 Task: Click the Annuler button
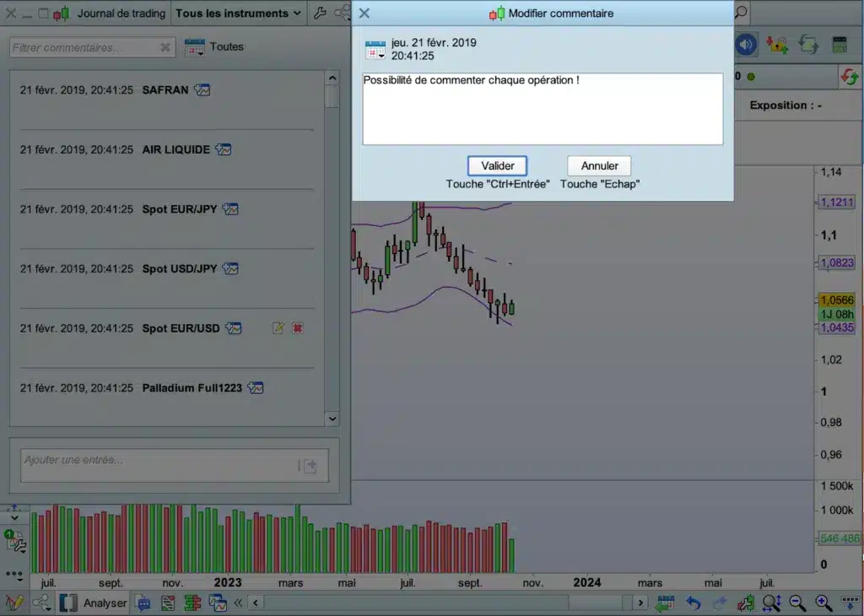click(x=599, y=165)
